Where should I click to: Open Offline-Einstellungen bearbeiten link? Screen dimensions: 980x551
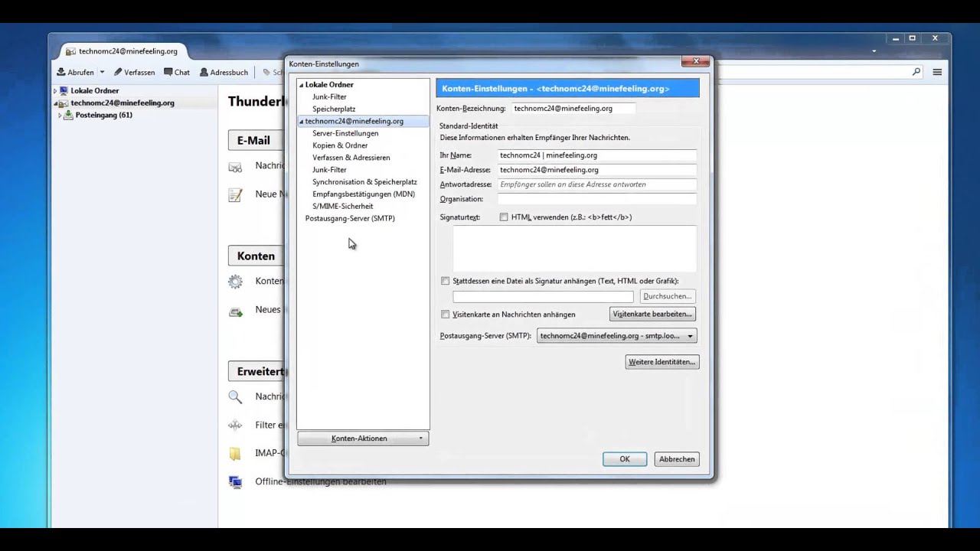point(321,482)
